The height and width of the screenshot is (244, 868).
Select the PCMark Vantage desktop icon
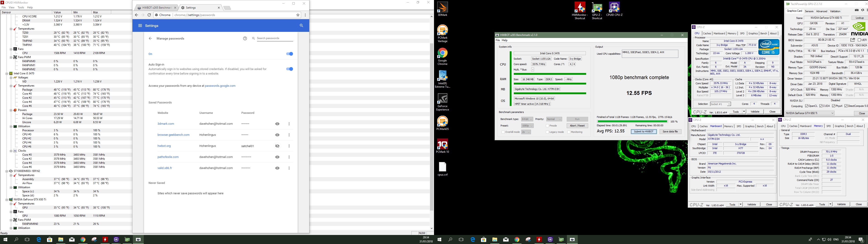(x=442, y=33)
